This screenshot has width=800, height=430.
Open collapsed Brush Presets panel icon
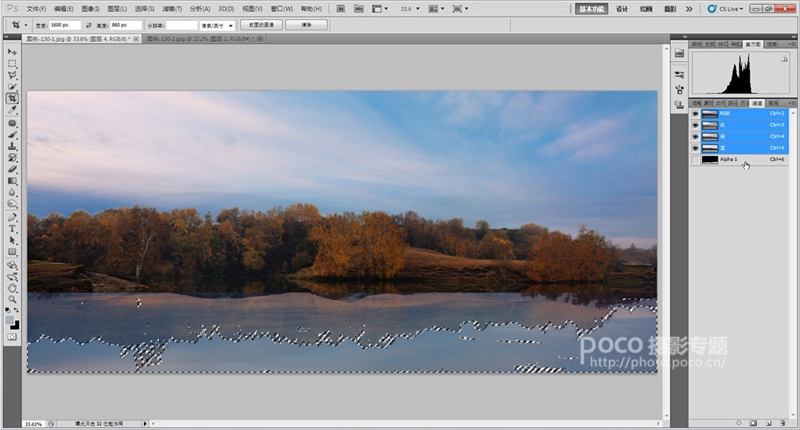click(679, 90)
